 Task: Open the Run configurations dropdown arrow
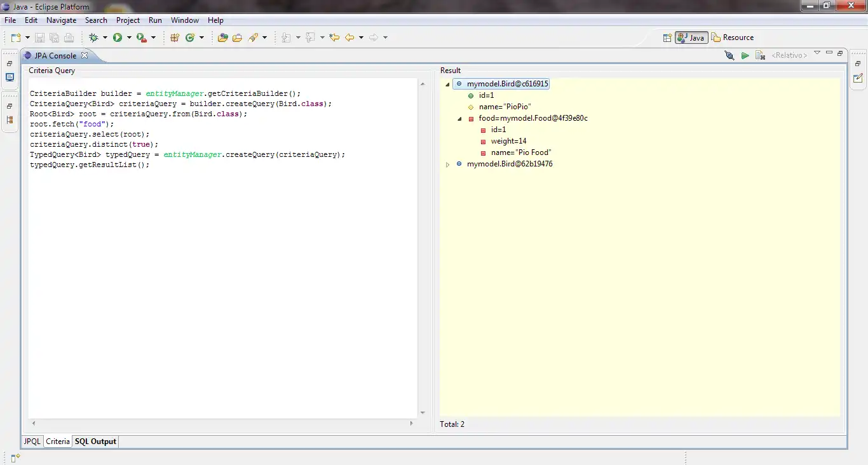tap(129, 38)
